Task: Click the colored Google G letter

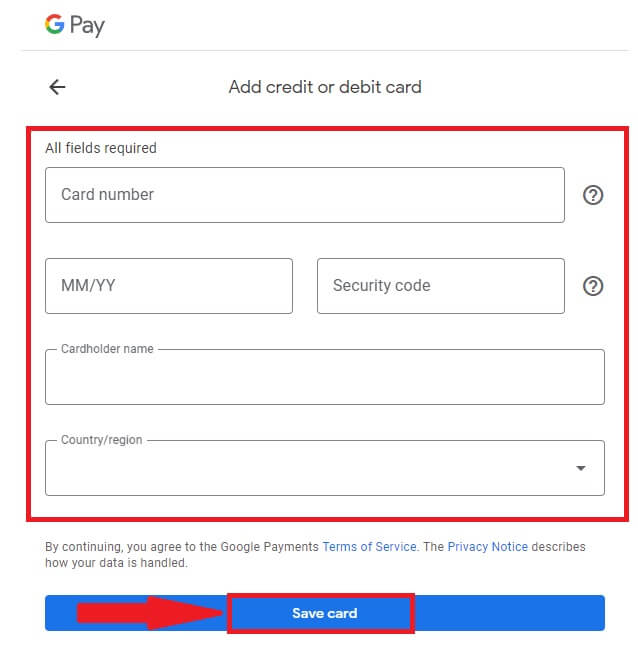Action: (54, 25)
